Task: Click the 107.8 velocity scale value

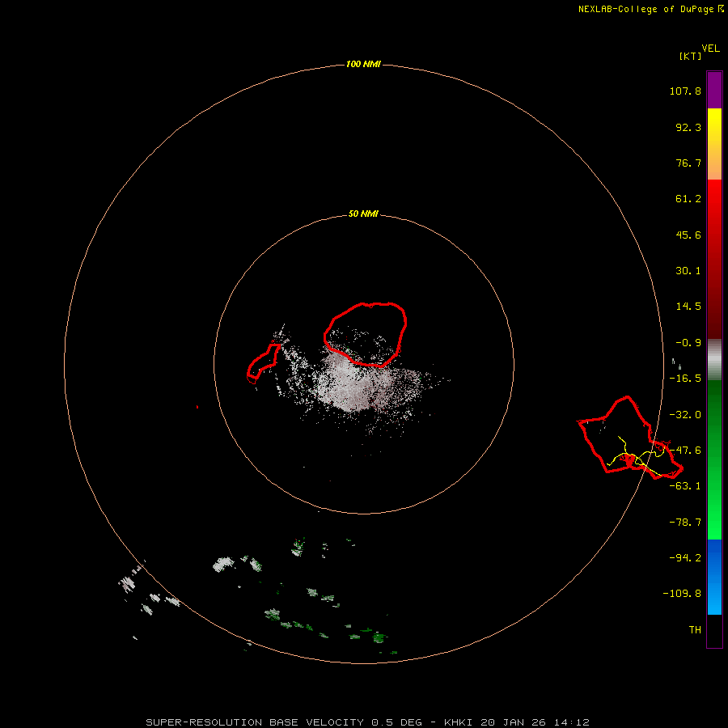Action: click(x=685, y=91)
